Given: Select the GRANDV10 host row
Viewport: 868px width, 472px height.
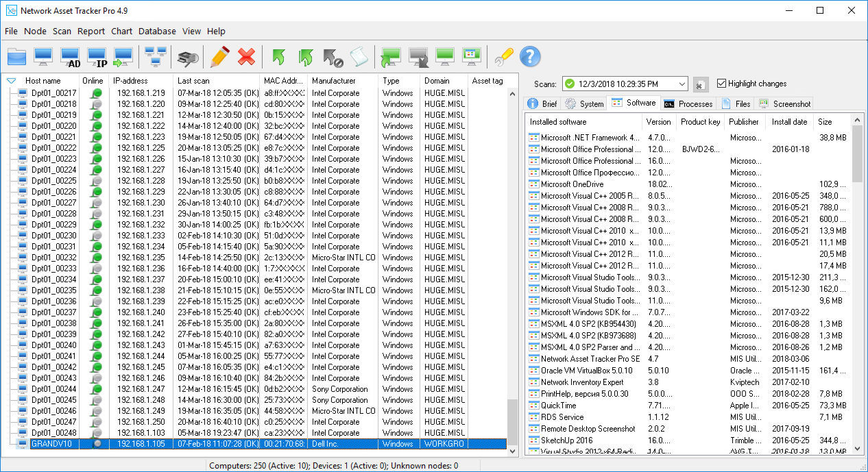Looking at the screenshot, I should pyautogui.click(x=255, y=444).
